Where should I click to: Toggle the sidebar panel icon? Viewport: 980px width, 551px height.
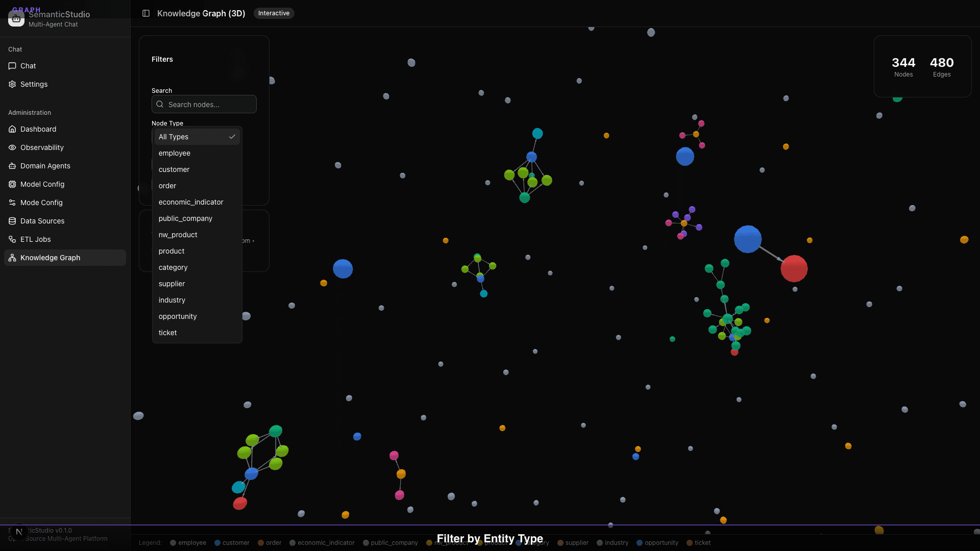point(146,13)
